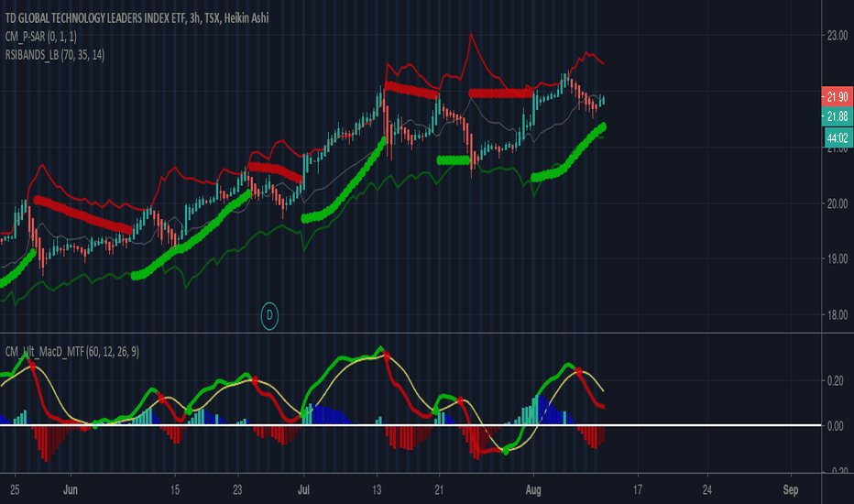Screen dimensions: 854x504
Task: Click the 24 date label on time axis
Action: [x=706, y=489]
